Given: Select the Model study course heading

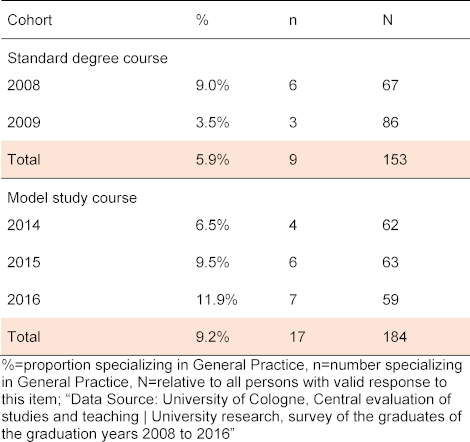Looking at the screenshot, I should [72, 198].
